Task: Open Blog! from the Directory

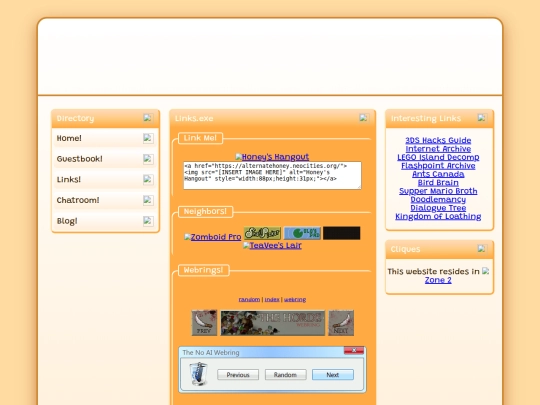Action: [67, 221]
